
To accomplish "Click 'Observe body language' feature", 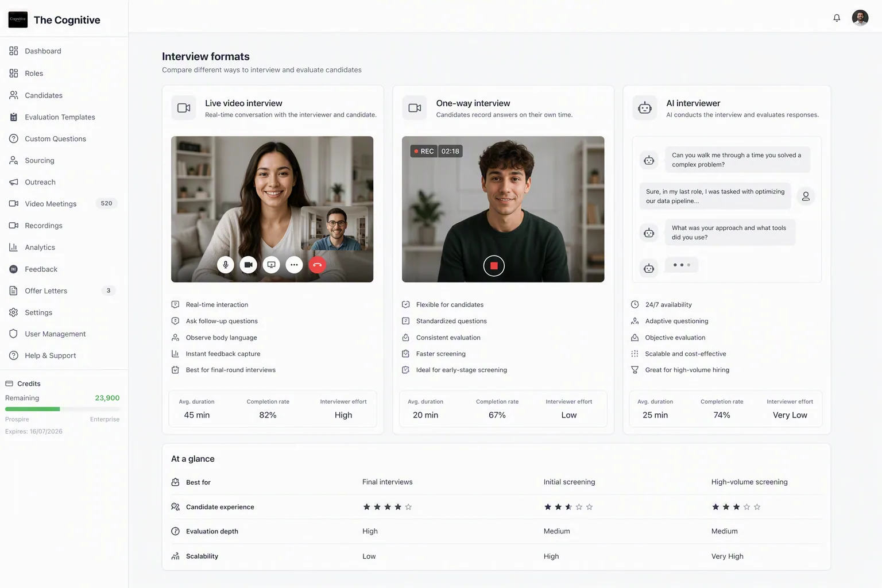I will click(x=222, y=338).
